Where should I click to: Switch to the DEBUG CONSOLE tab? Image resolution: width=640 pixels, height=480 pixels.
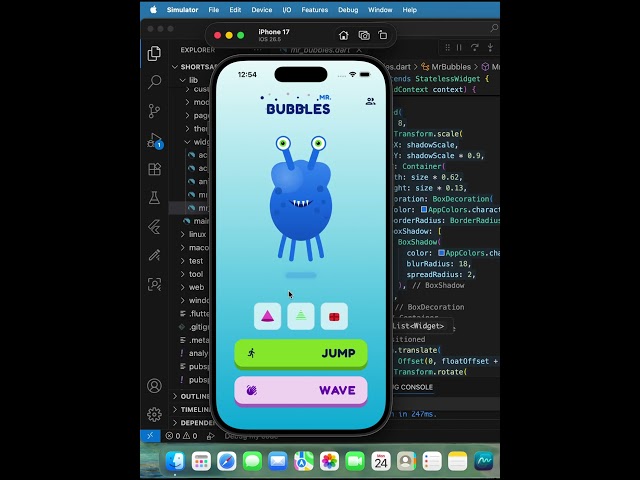pyautogui.click(x=412, y=387)
